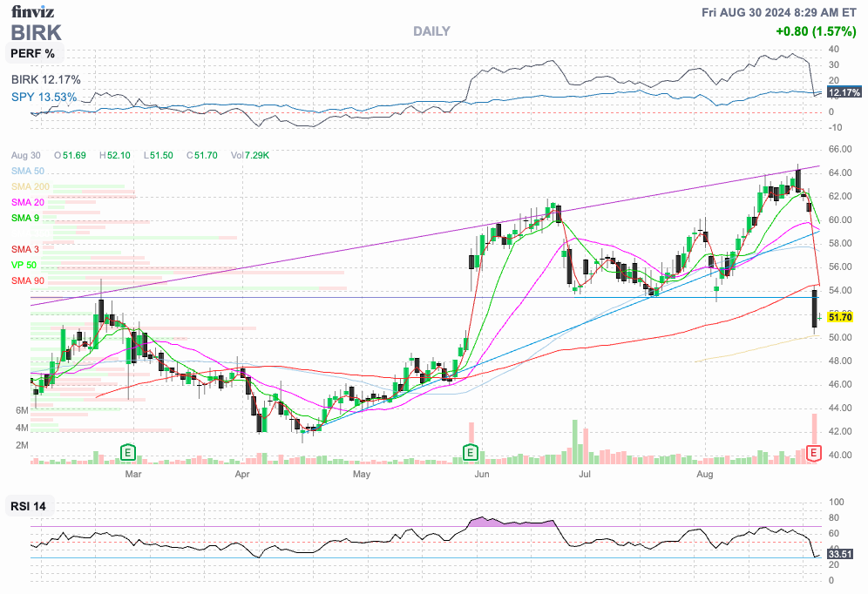Image resolution: width=868 pixels, height=594 pixels.
Task: Click the 50.00 price axis label
Action: pyautogui.click(x=840, y=337)
